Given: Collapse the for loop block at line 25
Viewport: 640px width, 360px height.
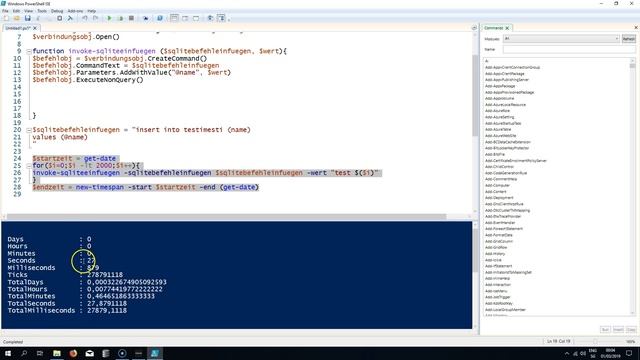Looking at the screenshot, I should coord(29,166).
